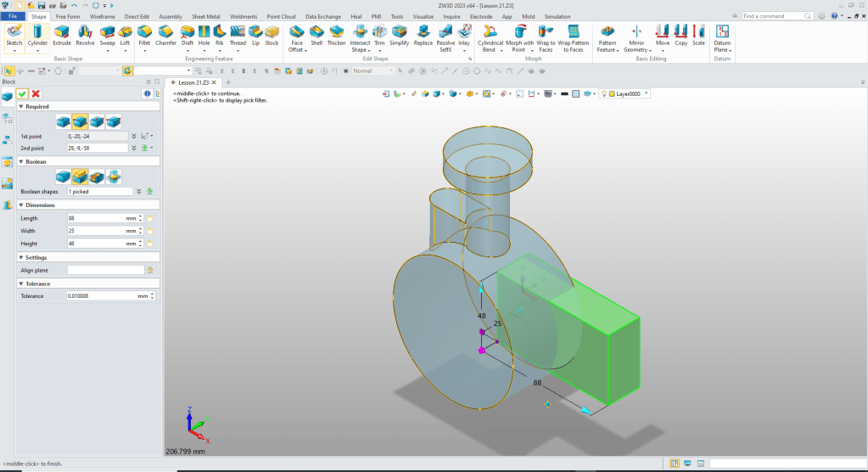Select the first block placement mode icon
Image resolution: width=868 pixels, height=472 pixels.
pyautogui.click(x=63, y=121)
